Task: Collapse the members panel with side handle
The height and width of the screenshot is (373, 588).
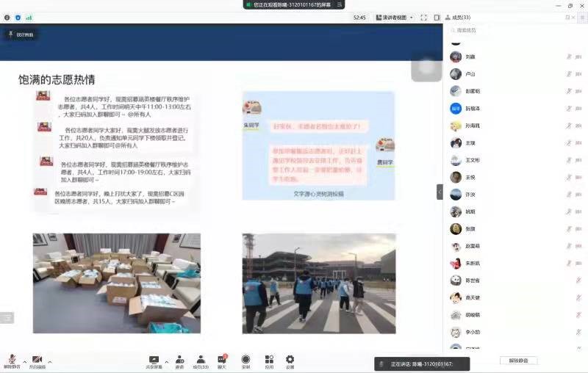Action: (x=440, y=192)
